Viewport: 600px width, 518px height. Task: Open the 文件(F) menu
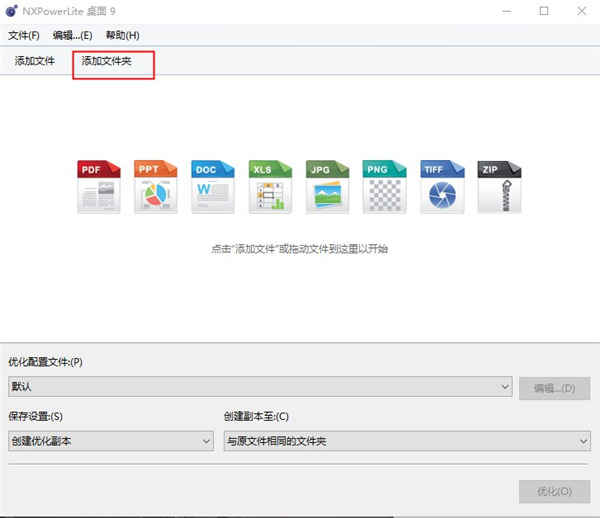click(24, 35)
